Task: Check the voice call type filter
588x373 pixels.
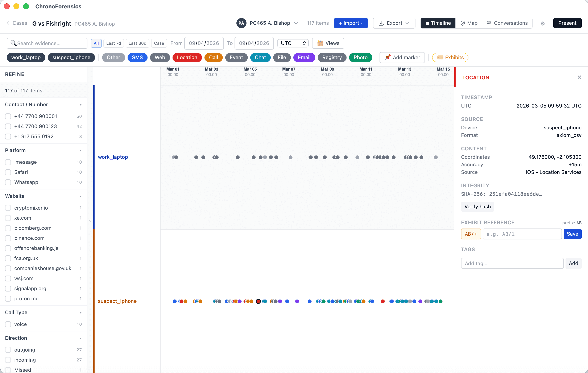Action: coord(8,324)
